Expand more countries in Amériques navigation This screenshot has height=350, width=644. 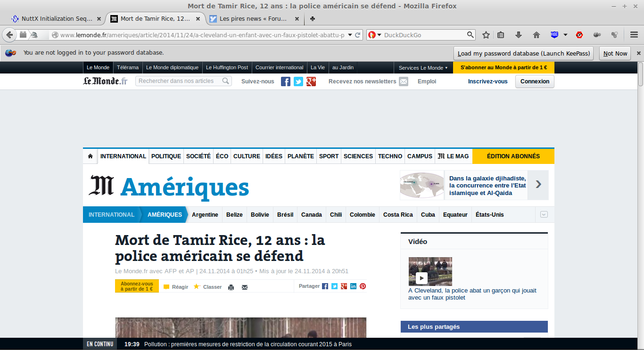[x=544, y=214]
